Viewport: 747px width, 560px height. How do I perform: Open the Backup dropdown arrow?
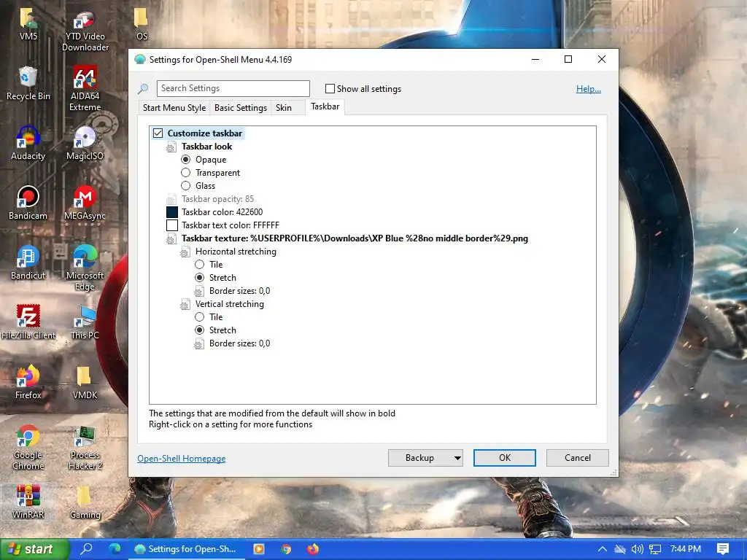(457, 458)
